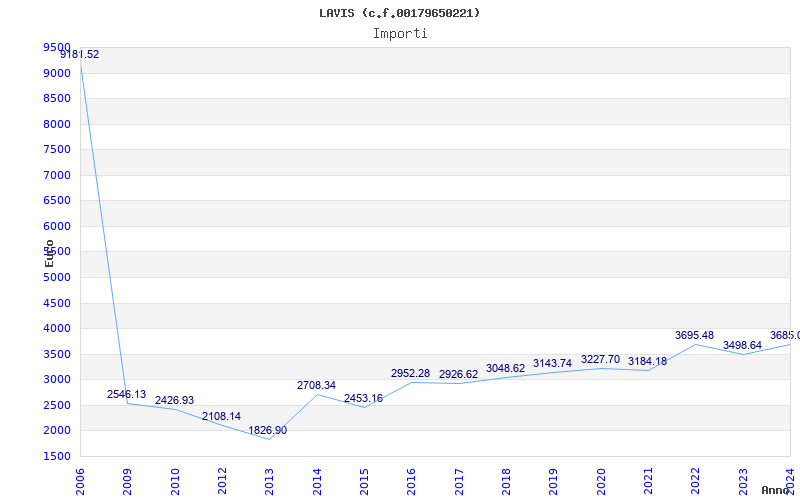Click the y-axis value 5000
This screenshot has width=800, height=500.
(x=57, y=278)
